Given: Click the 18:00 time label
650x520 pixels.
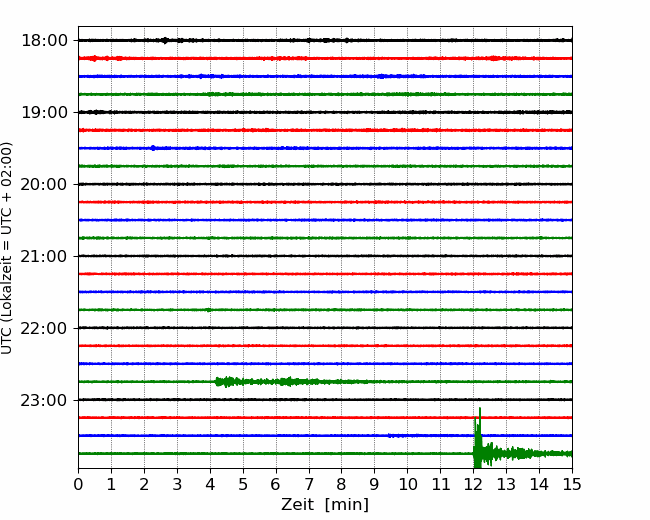Looking at the screenshot, I should click(44, 41).
